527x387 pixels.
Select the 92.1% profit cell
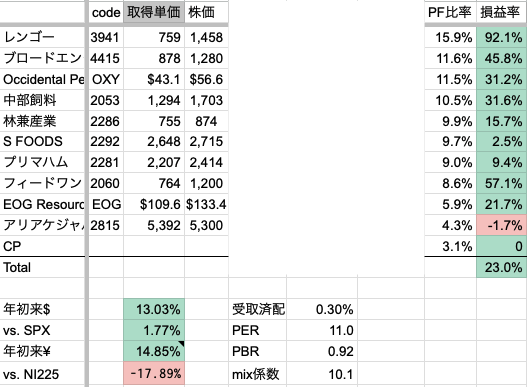pyautogui.click(x=501, y=37)
